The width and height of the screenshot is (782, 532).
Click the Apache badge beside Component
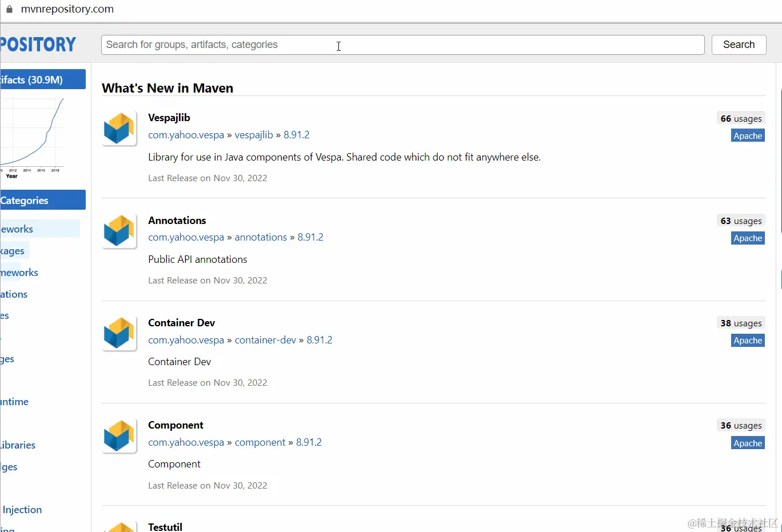(x=747, y=443)
